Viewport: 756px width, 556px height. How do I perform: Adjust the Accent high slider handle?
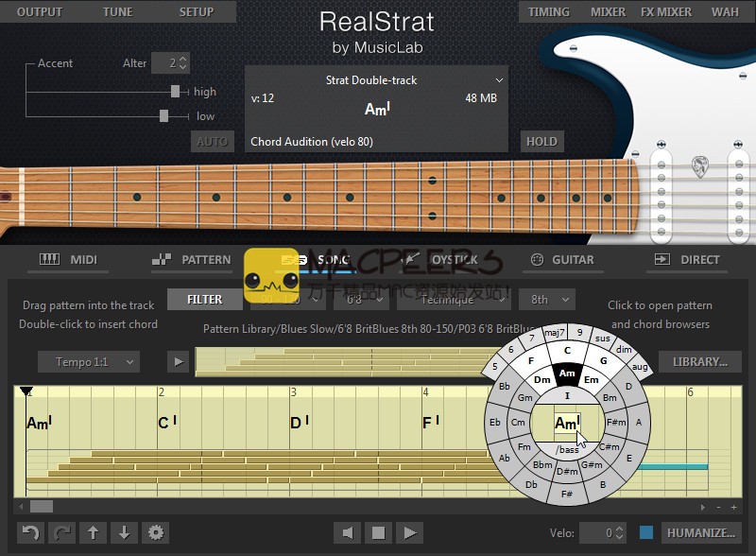(175, 92)
